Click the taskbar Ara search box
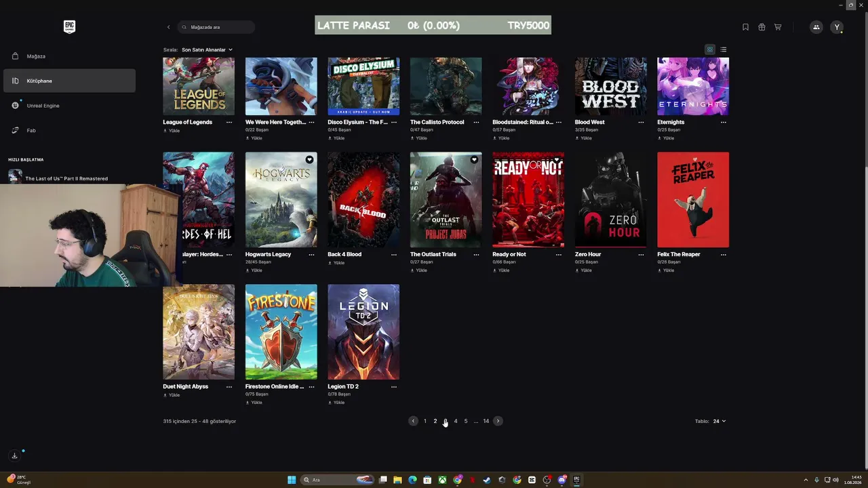 pyautogui.click(x=338, y=480)
